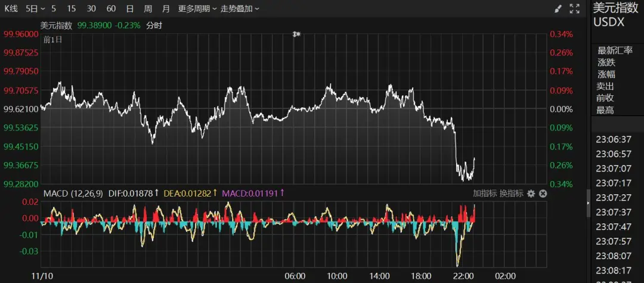
Task: Click 换指标 to change indicator
Action: coord(511,194)
